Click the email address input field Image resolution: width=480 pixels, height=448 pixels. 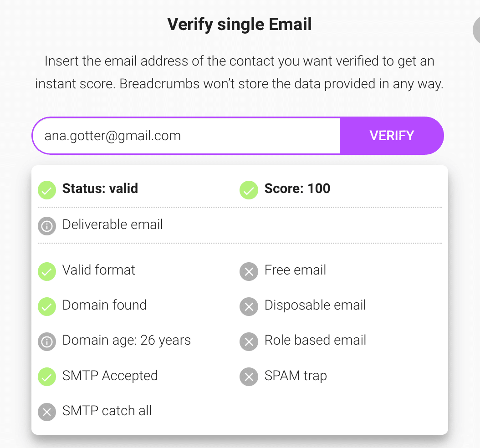point(186,136)
